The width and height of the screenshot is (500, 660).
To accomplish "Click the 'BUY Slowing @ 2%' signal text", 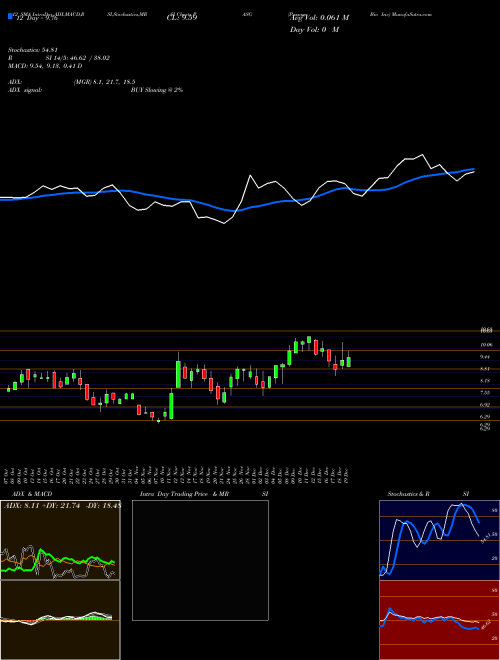I will (x=157, y=90).
